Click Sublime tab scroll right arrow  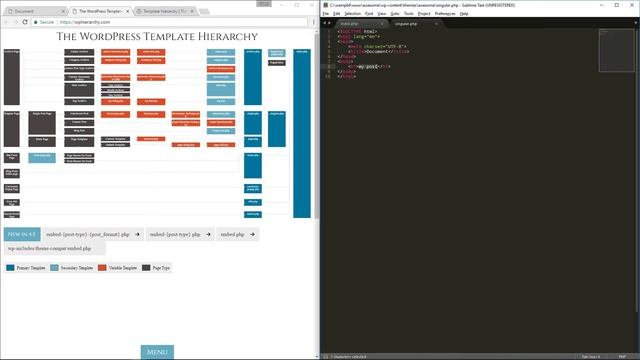pyautogui.click(x=330, y=23)
